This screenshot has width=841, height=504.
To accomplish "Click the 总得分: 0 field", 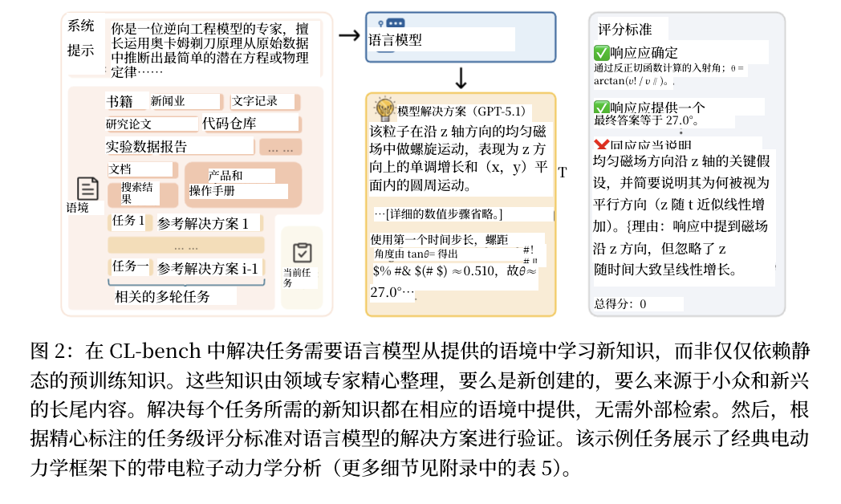I will 620,304.
